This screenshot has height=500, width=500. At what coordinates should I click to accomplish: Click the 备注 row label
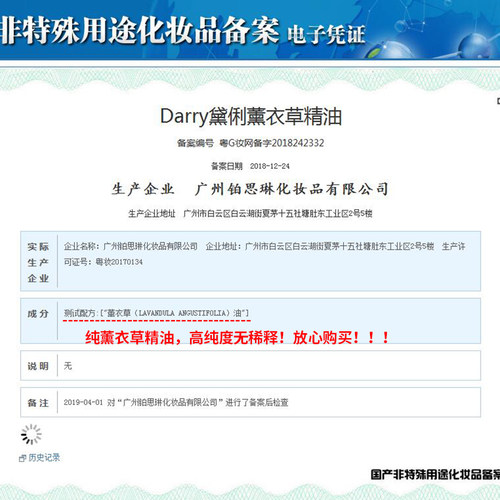point(38,403)
